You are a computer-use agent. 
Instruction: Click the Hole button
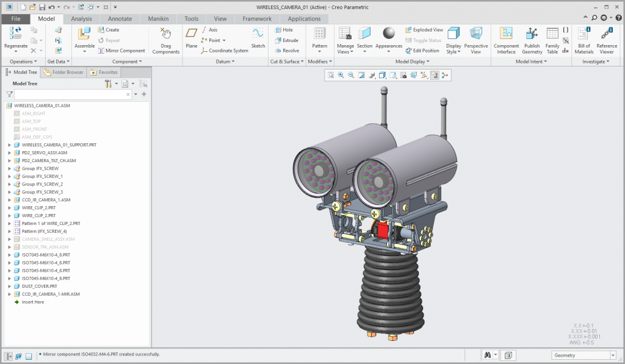pyautogui.click(x=284, y=30)
